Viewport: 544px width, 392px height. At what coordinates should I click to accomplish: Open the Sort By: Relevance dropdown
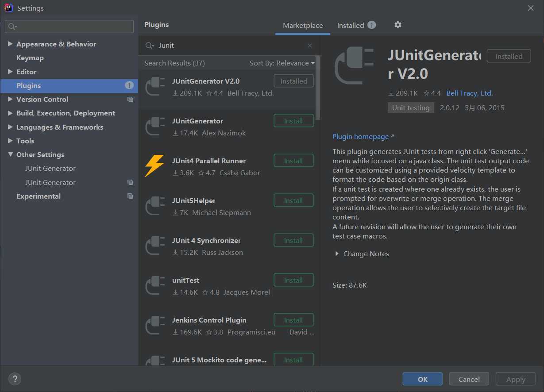[x=282, y=63]
